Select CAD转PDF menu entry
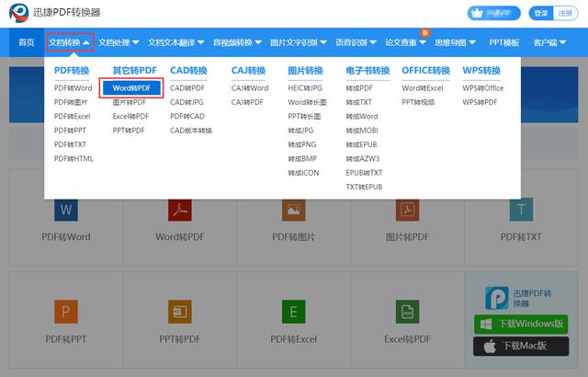 pos(187,88)
